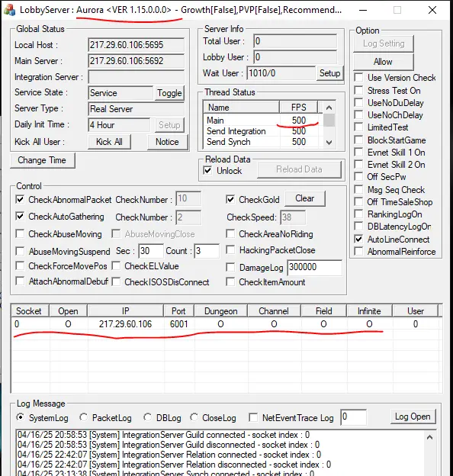Tick the UseNoChDelay checkbox
The height and width of the screenshot is (476, 453).
(358, 114)
